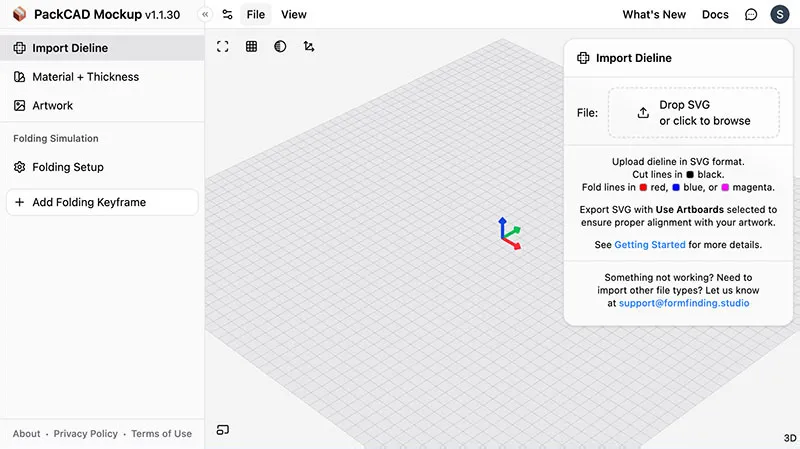Open the View menu

point(294,15)
